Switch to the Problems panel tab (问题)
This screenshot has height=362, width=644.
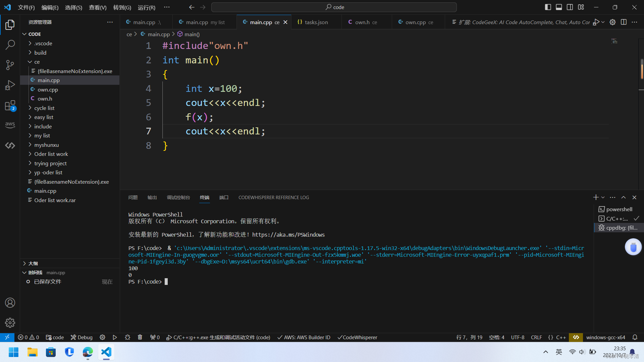coord(133,197)
